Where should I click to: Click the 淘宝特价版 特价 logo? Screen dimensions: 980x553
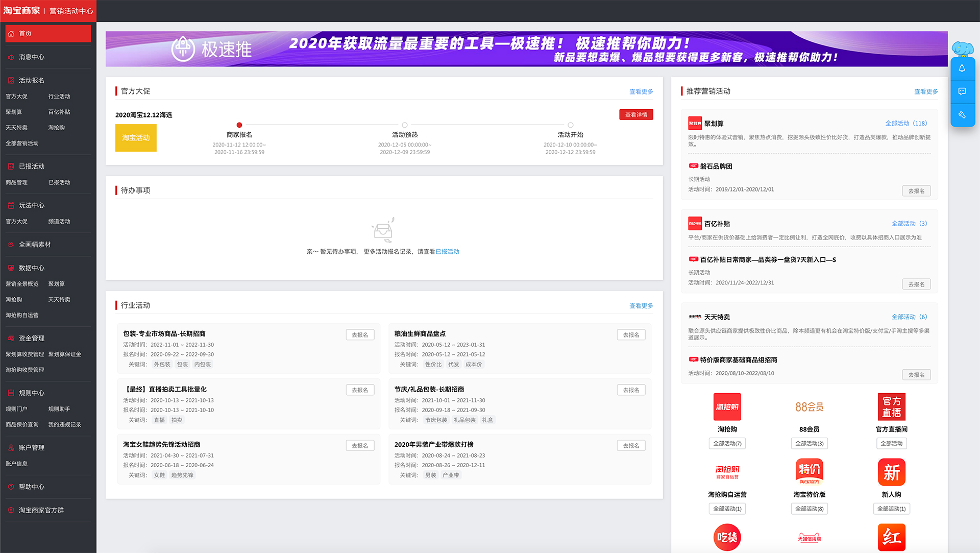(x=810, y=472)
